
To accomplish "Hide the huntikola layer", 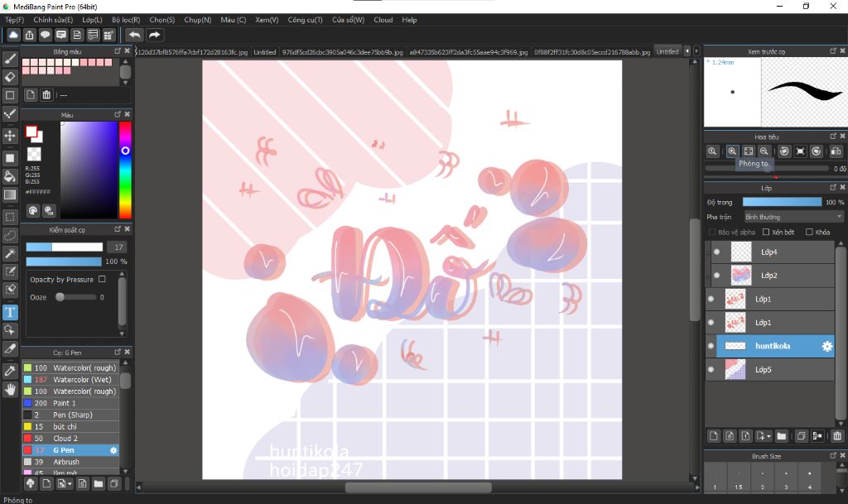I will tap(711, 346).
